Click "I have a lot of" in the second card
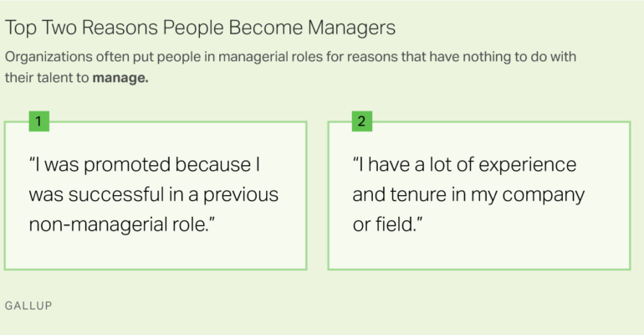644x335 pixels. [x=410, y=165]
